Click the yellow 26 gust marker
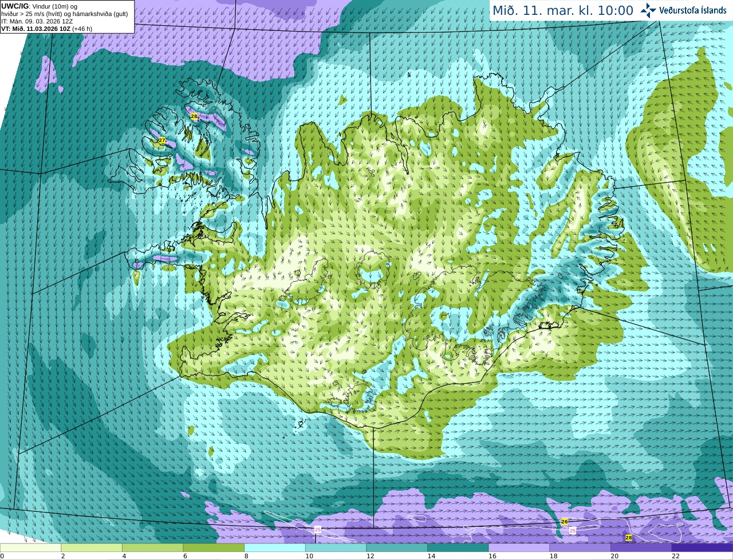733x560 pixels. coord(564,522)
